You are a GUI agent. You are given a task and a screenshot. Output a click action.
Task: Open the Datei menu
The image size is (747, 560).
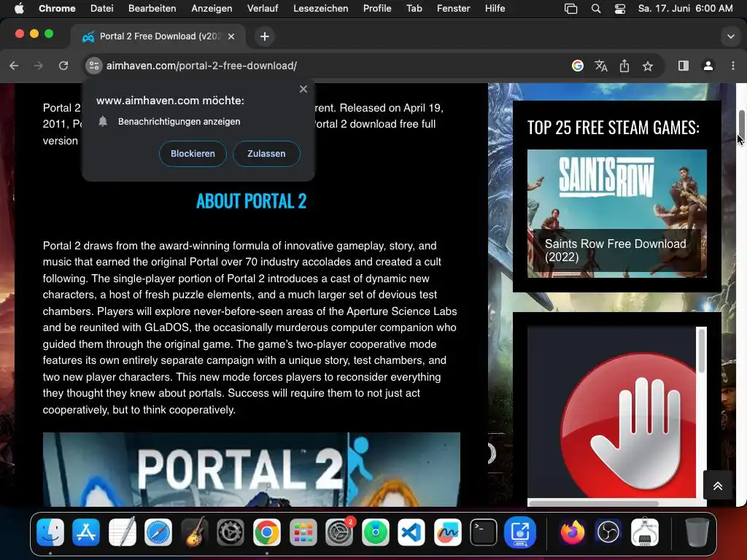tap(102, 8)
